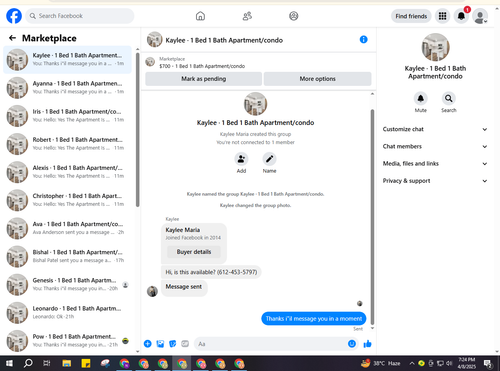Click the large group photo in right panel

(435, 47)
